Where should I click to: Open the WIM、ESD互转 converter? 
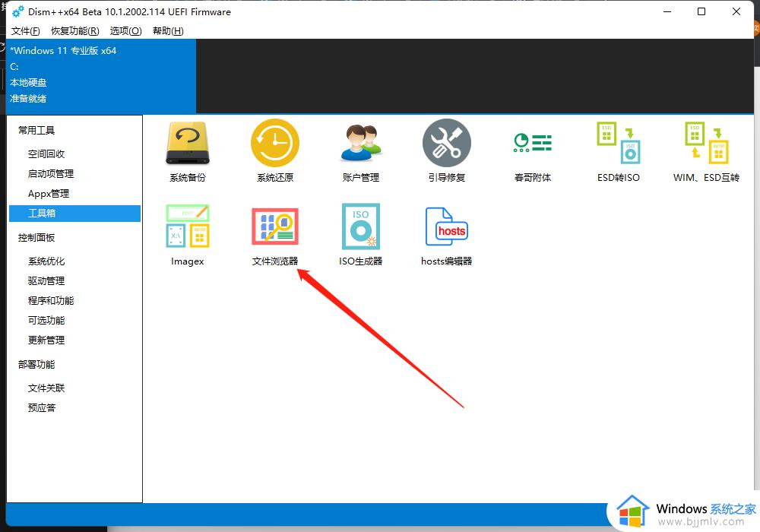tap(706, 143)
